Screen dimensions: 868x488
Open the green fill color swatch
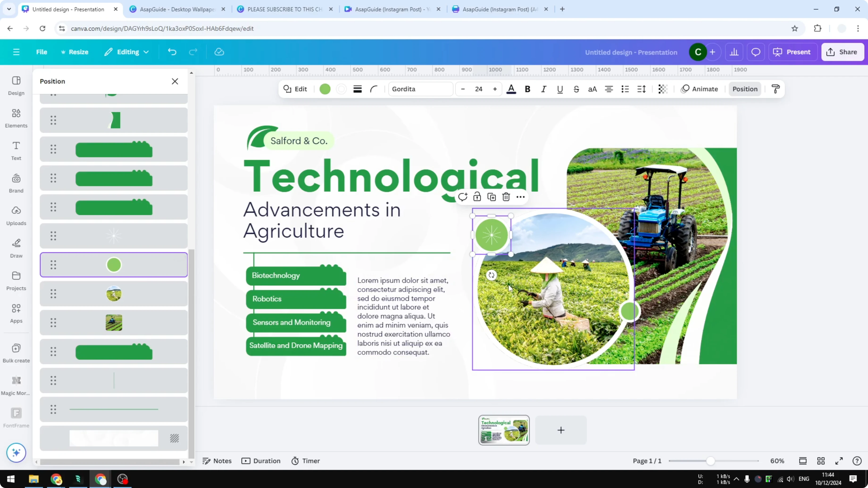click(325, 89)
